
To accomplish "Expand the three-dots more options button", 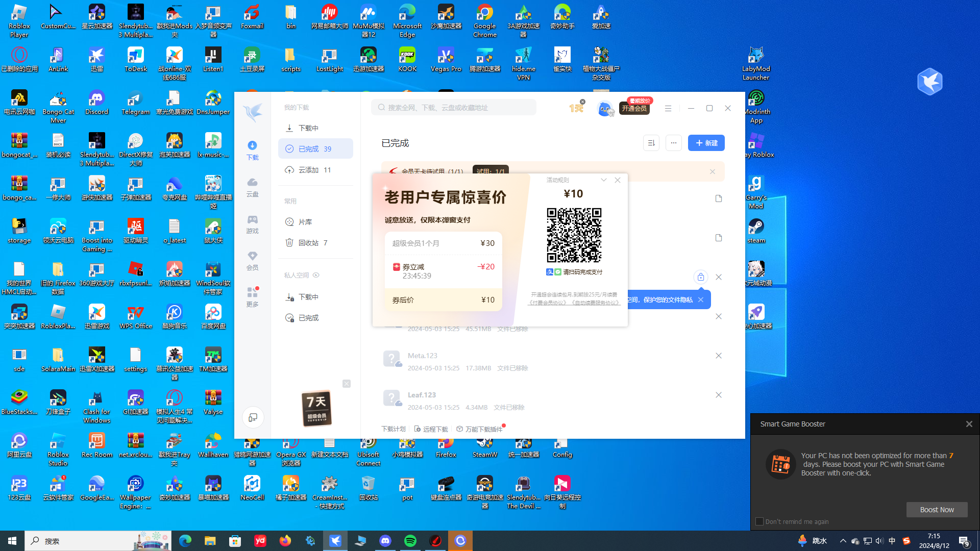I will [x=674, y=143].
